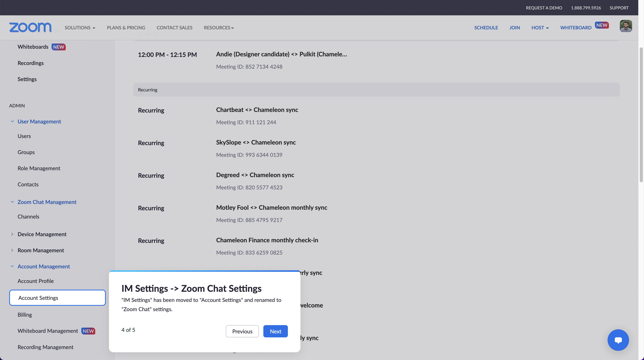Open Whiteboard from top navigation
Viewport: 644px width, 360px height.
576,27
